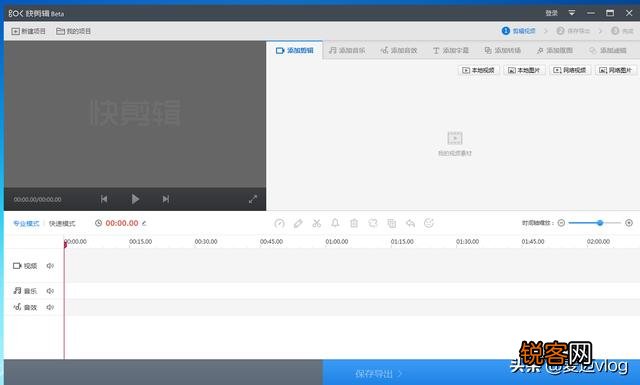The image size is (640, 385).
Task: Jump to previous frame in preview player
Action: tap(104, 199)
